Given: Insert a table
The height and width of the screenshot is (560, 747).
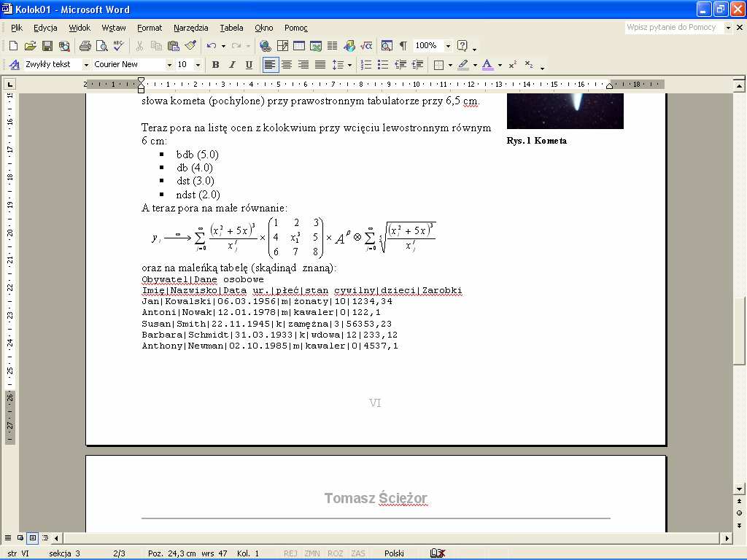Looking at the screenshot, I should point(299,46).
